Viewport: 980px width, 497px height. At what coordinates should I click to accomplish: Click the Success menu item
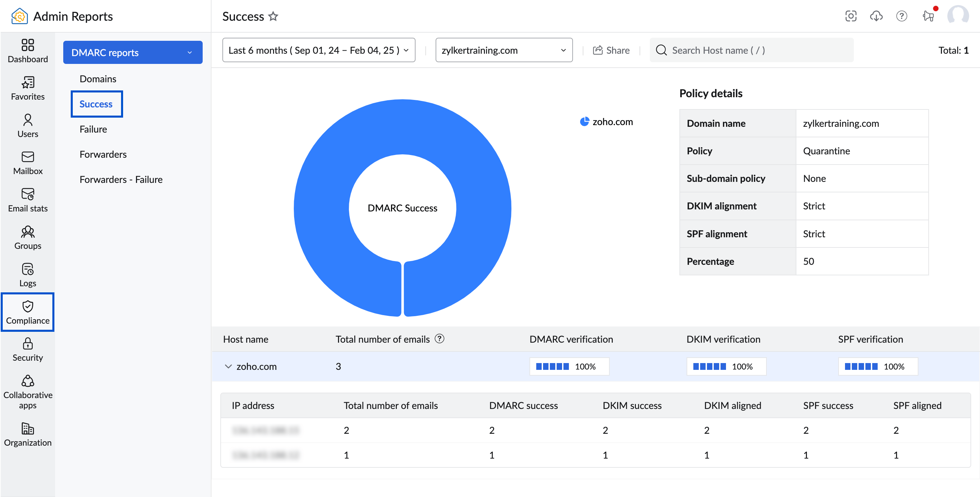(x=96, y=103)
